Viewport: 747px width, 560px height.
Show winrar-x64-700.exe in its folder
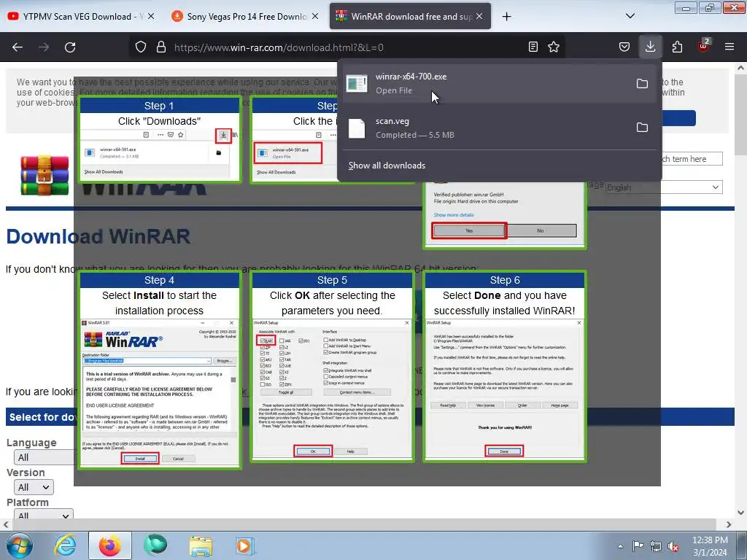642,84
